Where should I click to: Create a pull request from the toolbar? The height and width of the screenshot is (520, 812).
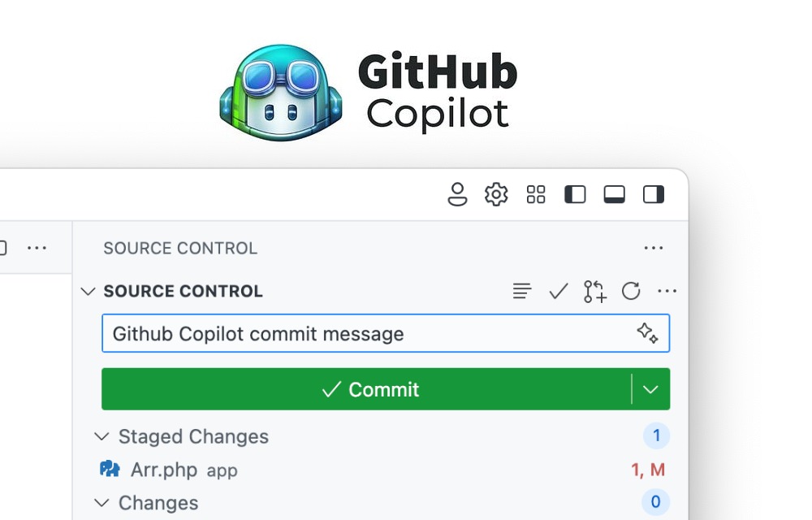[x=594, y=291]
